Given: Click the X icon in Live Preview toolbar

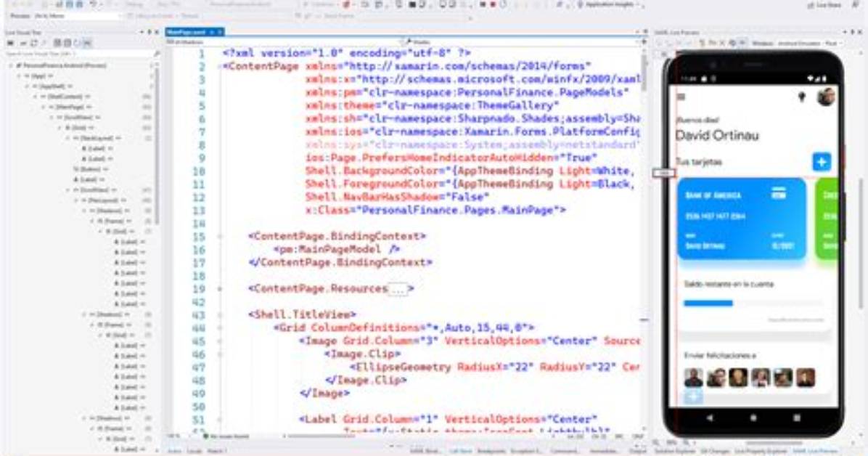Looking at the screenshot, I should tap(722, 43).
